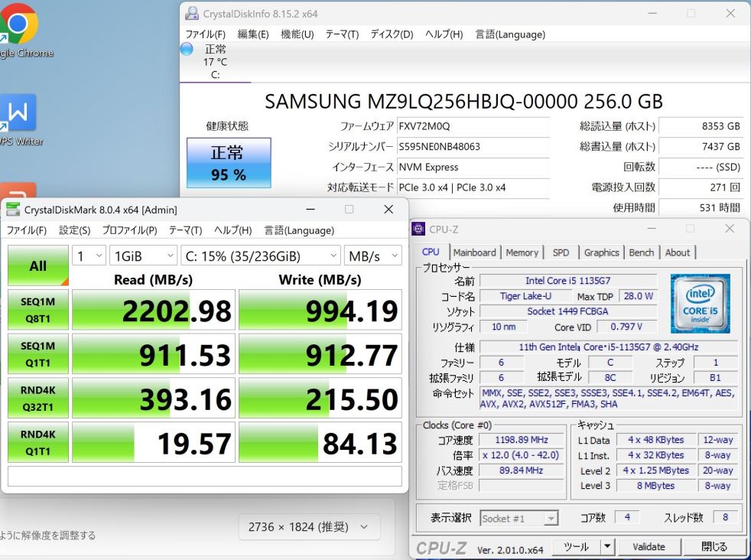Open 編集(E) menu in CrystalDiskInfo
This screenshot has height=560, width=751.
(253, 34)
